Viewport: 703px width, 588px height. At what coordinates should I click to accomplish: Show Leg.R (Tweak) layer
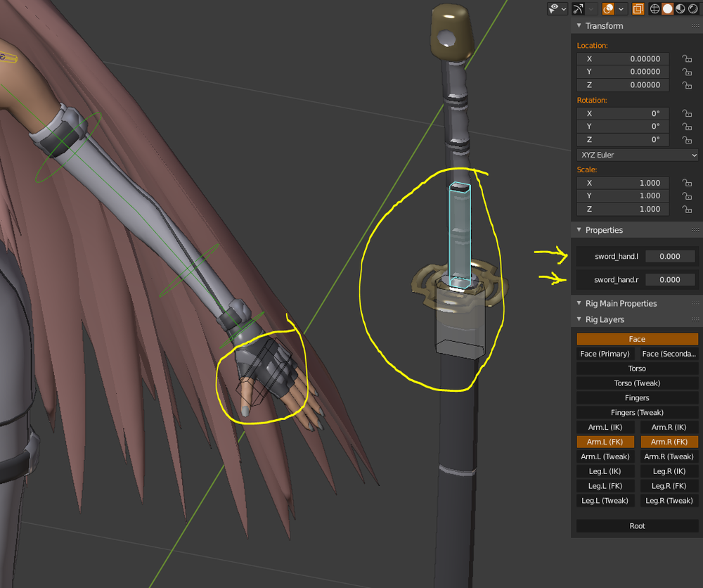tap(669, 501)
